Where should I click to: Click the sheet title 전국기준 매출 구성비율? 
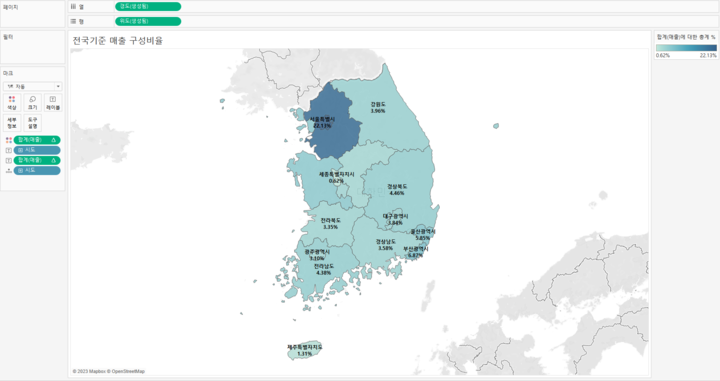(x=118, y=40)
